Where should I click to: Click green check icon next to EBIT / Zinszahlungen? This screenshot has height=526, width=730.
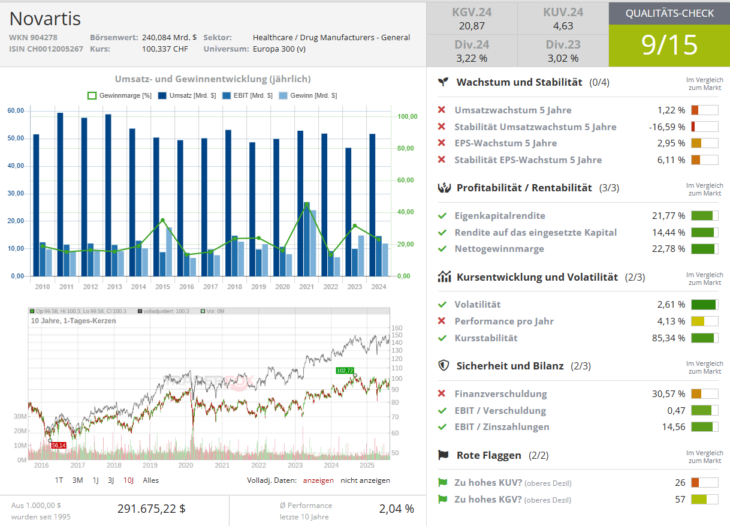(x=442, y=427)
